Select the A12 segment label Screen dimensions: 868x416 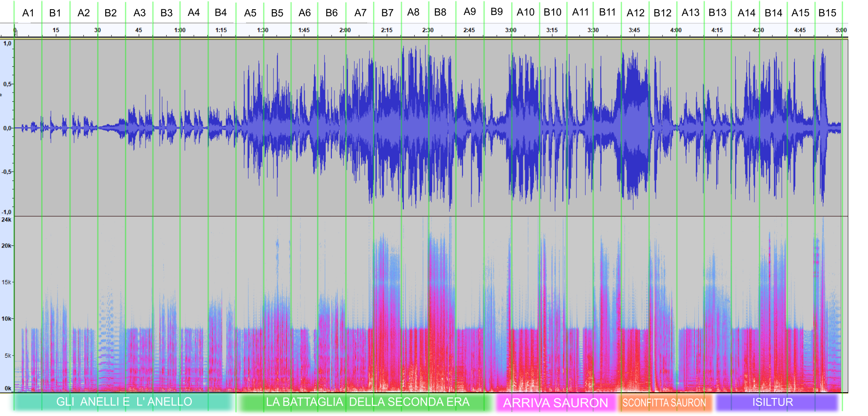pyautogui.click(x=636, y=13)
